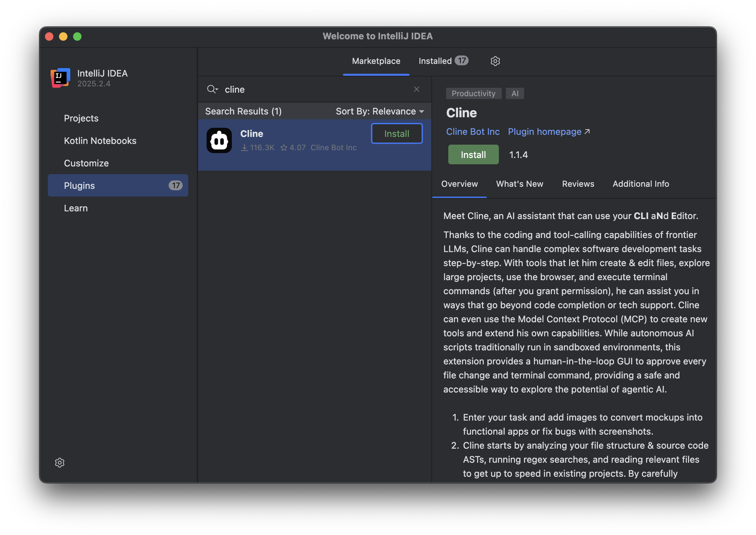This screenshot has width=756, height=535.
Task: Open the Cline Bot Inc vendor link
Action: (472, 132)
